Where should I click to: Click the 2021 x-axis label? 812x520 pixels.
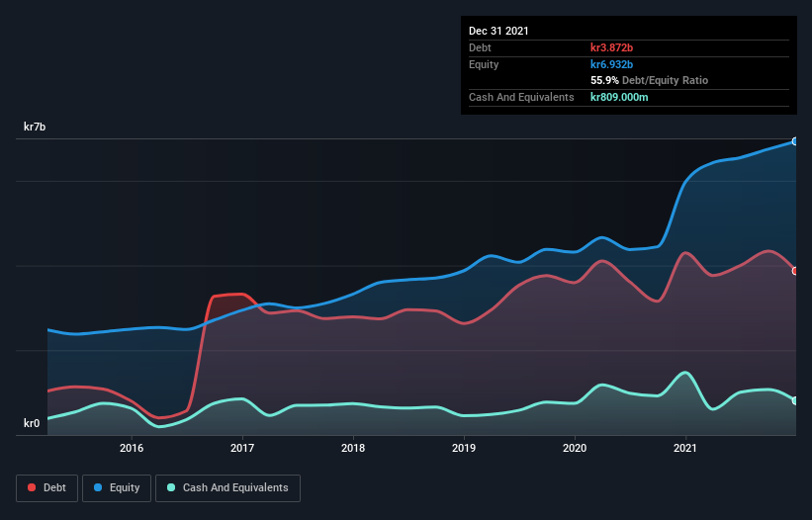[685, 448]
